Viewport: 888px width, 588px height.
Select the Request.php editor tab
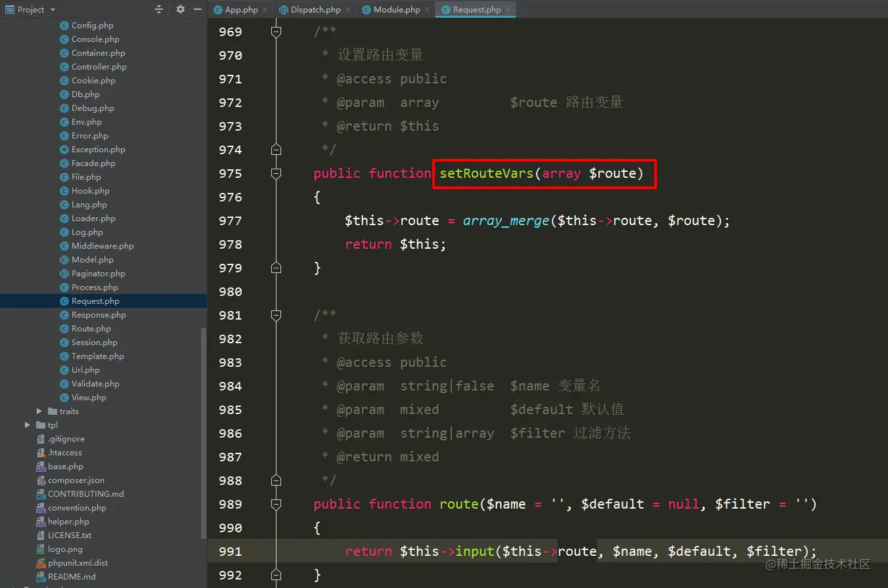click(x=477, y=9)
